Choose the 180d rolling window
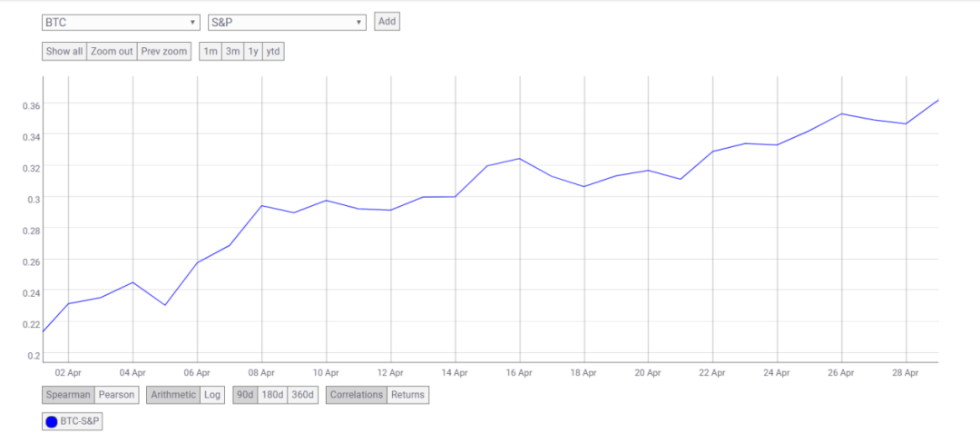The height and width of the screenshot is (443, 980). [272, 395]
